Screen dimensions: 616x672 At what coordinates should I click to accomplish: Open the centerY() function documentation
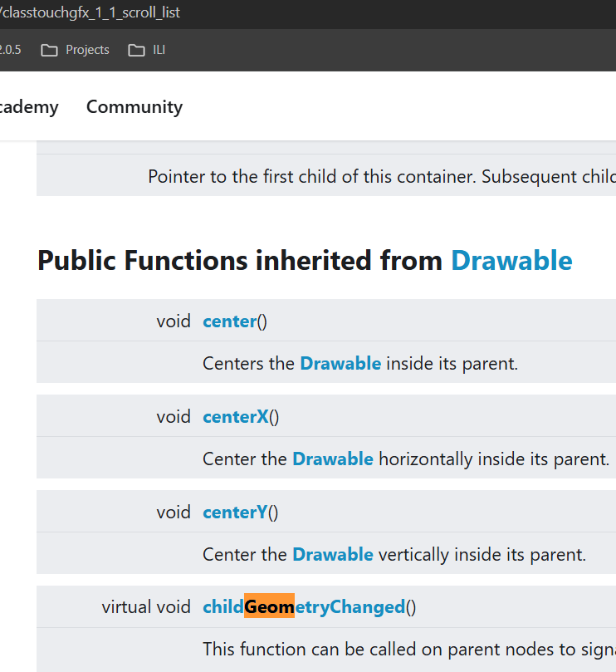tap(234, 512)
